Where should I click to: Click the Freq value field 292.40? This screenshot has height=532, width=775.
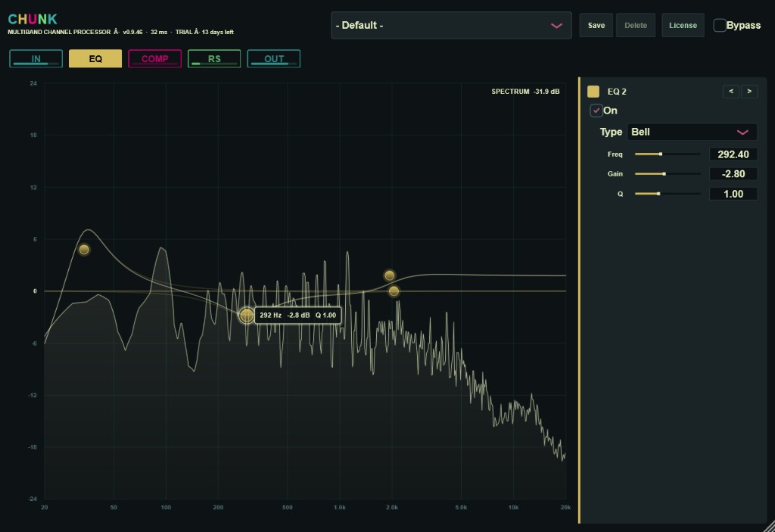click(x=733, y=154)
